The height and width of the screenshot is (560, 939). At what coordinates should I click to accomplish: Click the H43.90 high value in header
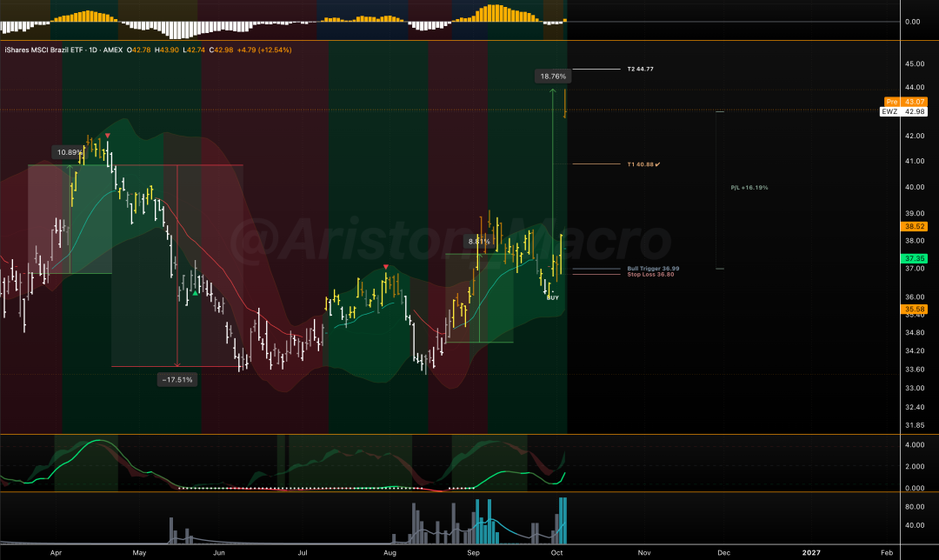click(166, 50)
